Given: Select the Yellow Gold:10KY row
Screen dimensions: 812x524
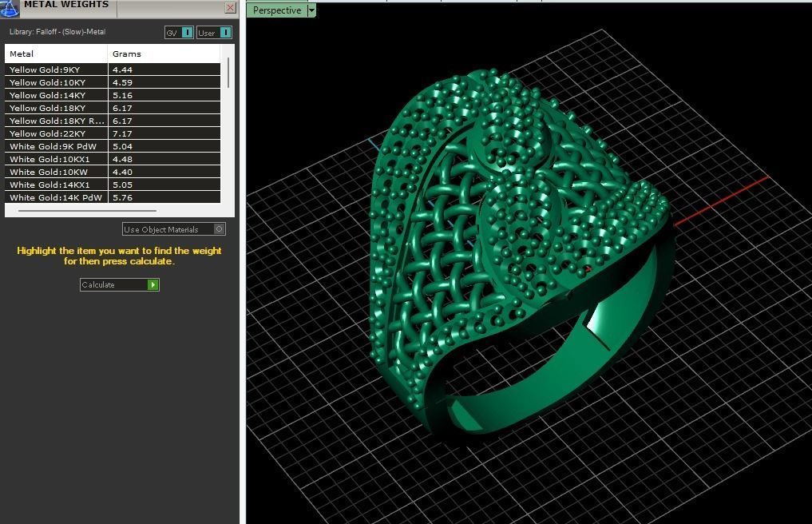Looking at the screenshot, I should point(113,82).
